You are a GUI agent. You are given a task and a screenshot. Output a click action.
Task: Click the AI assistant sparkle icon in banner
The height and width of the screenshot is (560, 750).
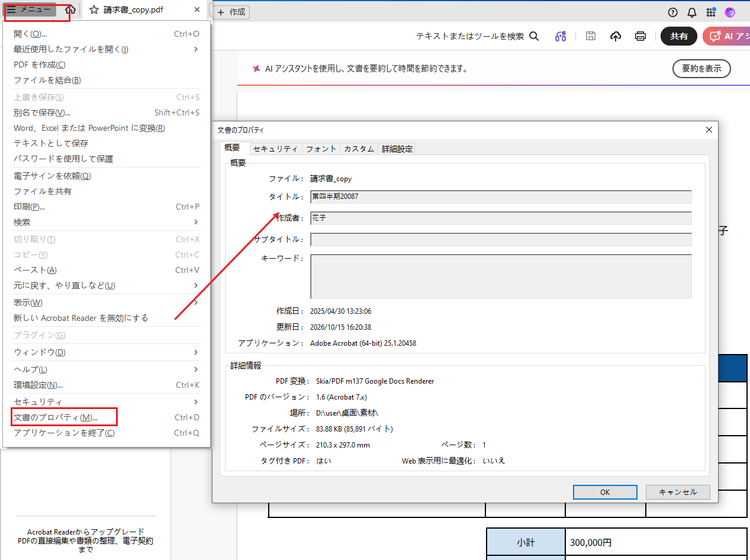click(x=256, y=69)
